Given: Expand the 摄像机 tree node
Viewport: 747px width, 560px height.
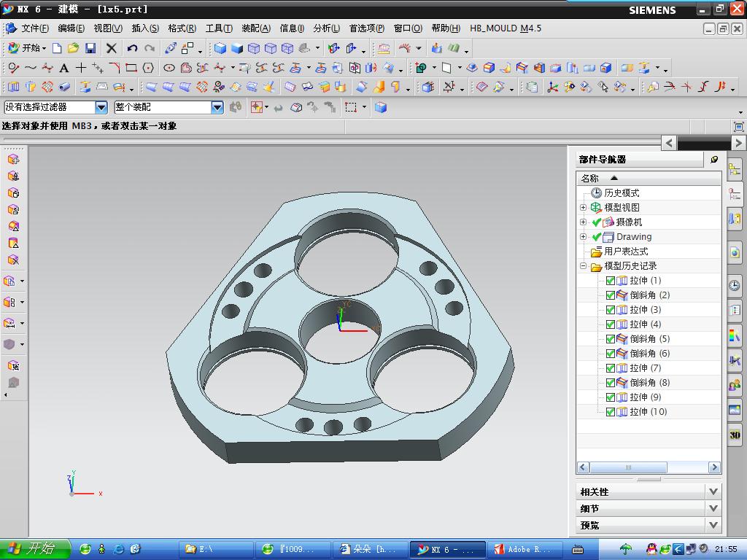Looking at the screenshot, I should pos(583,222).
